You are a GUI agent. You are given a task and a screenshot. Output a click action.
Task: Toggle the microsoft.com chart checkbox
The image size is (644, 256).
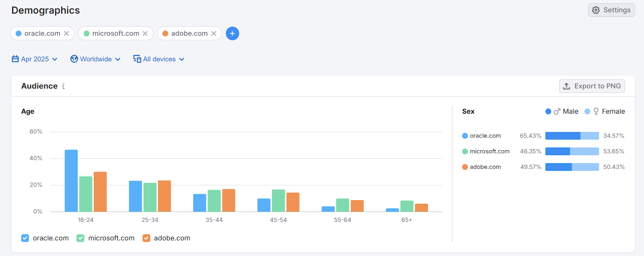pyautogui.click(x=80, y=238)
